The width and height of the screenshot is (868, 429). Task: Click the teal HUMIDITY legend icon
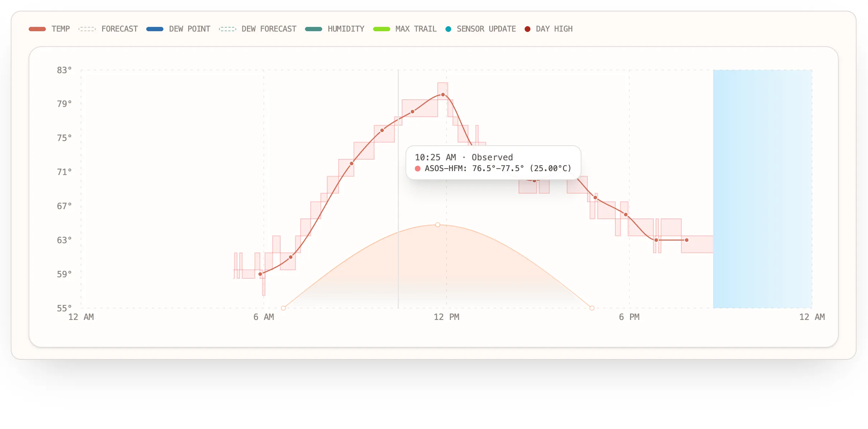click(x=314, y=29)
